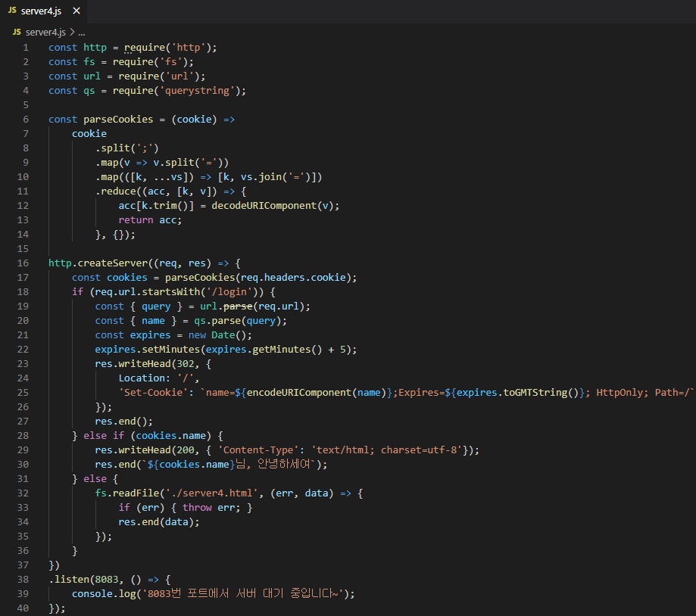
Task: Click res.writeHead(302 on line 23
Action: tap(145, 364)
